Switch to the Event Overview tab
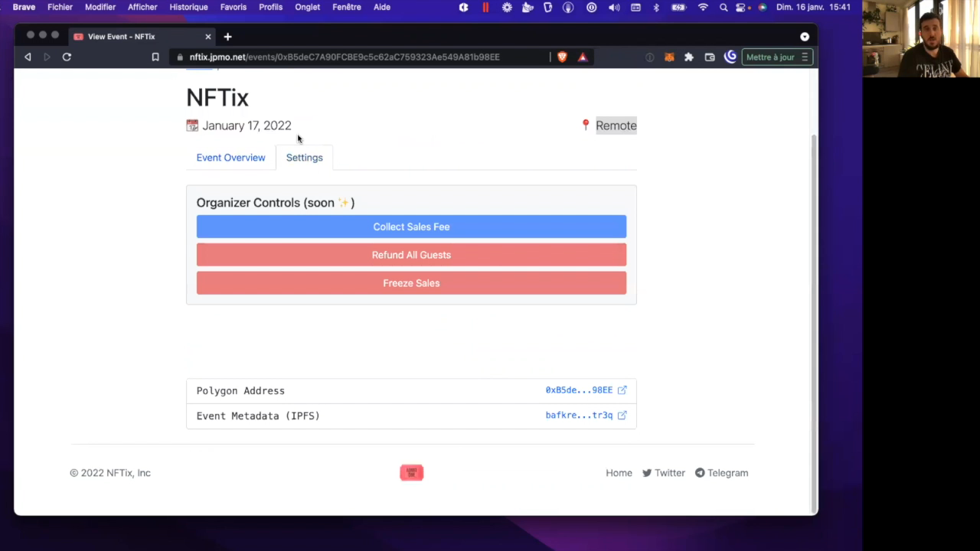980x551 pixels. pyautogui.click(x=230, y=158)
